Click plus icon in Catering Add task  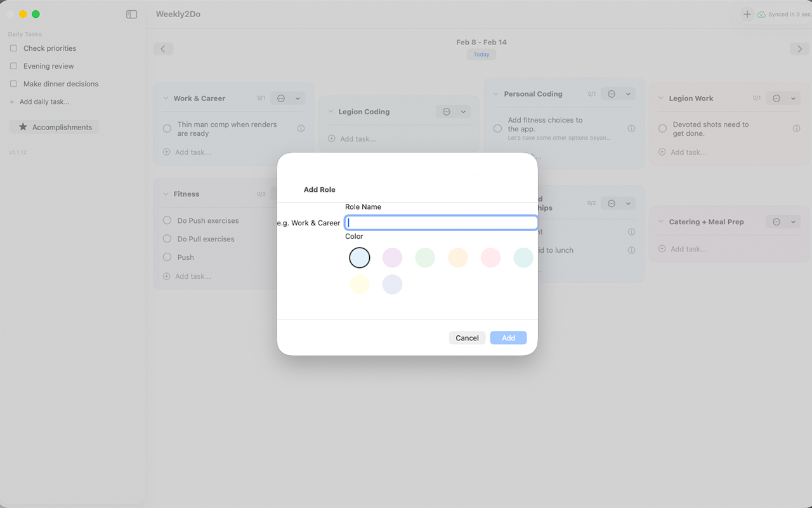(x=662, y=249)
